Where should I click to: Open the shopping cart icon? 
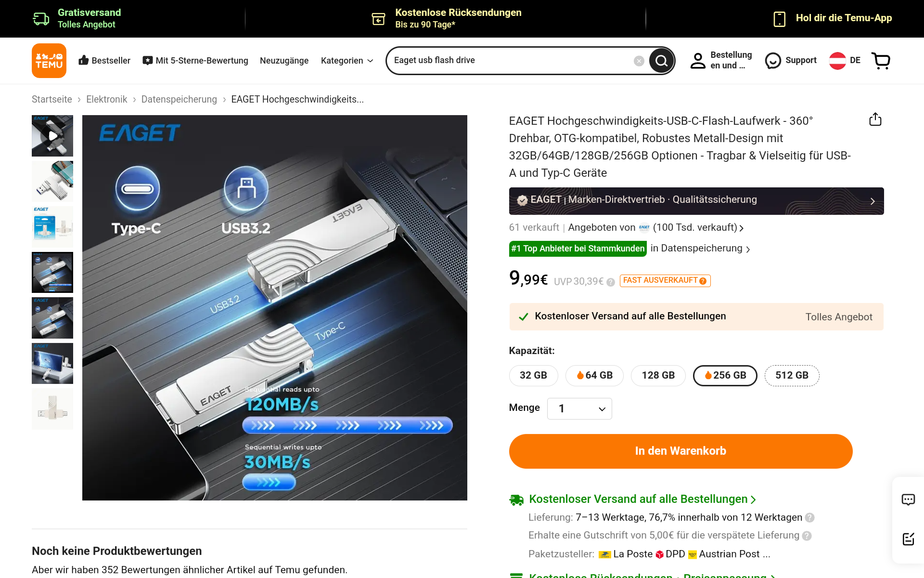tap(881, 61)
